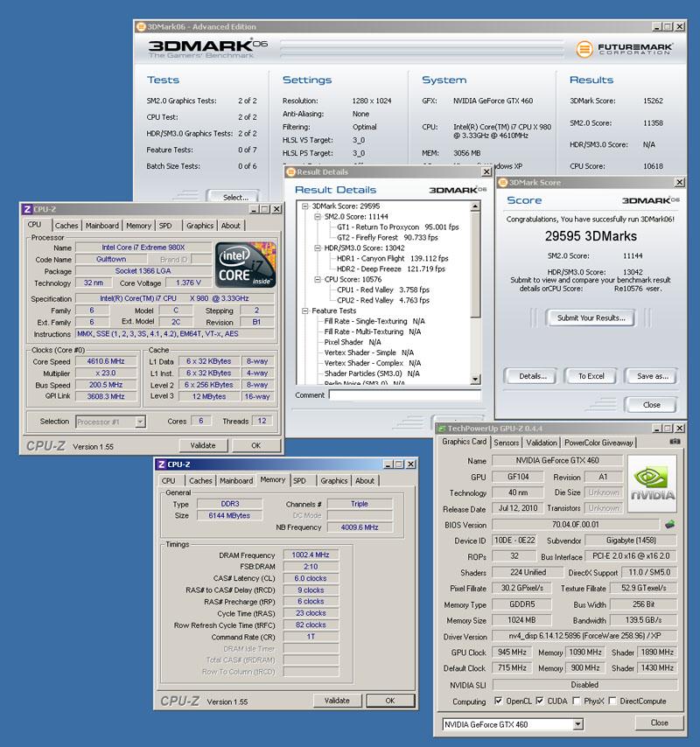Open the About tab in CPU-Z Memory window
This screenshot has width=700, height=747.
pos(365,481)
